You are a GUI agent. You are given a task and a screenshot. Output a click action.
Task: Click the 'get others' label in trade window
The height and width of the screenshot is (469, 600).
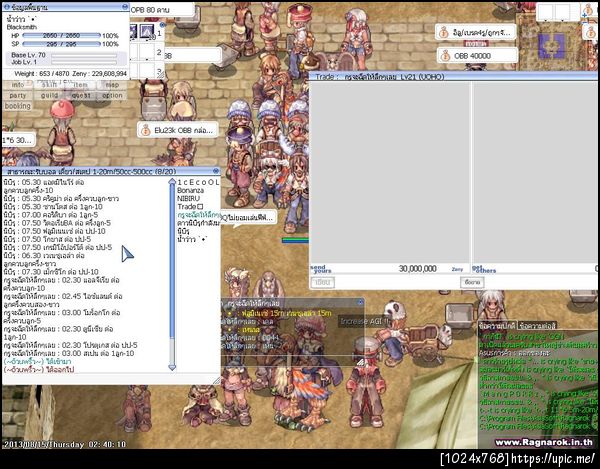484,269
